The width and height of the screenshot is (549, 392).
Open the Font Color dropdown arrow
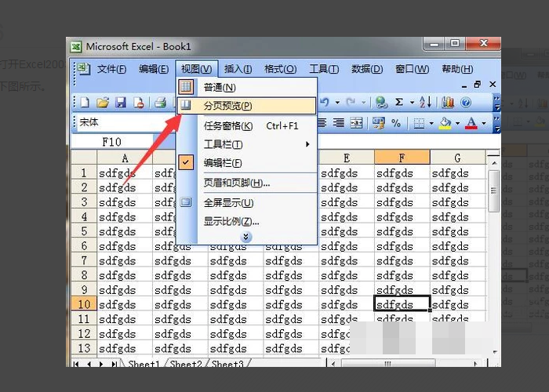point(484,123)
